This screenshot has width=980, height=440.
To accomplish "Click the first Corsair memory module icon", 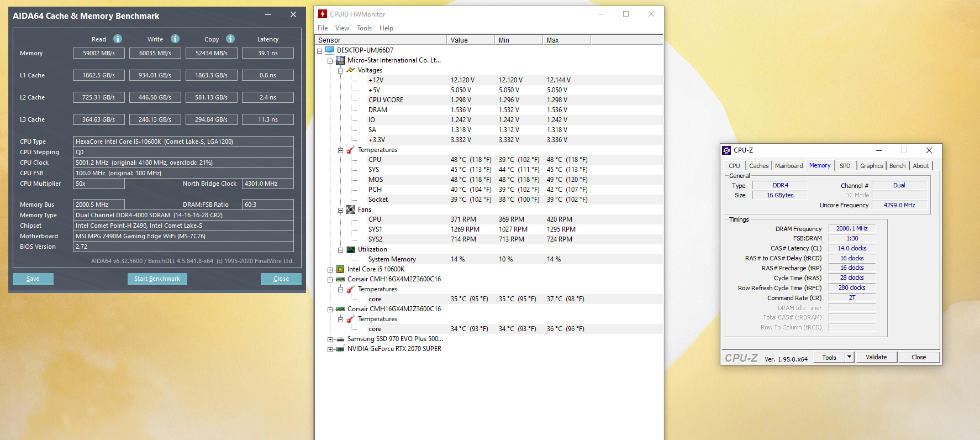I will (x=340, y=279).
